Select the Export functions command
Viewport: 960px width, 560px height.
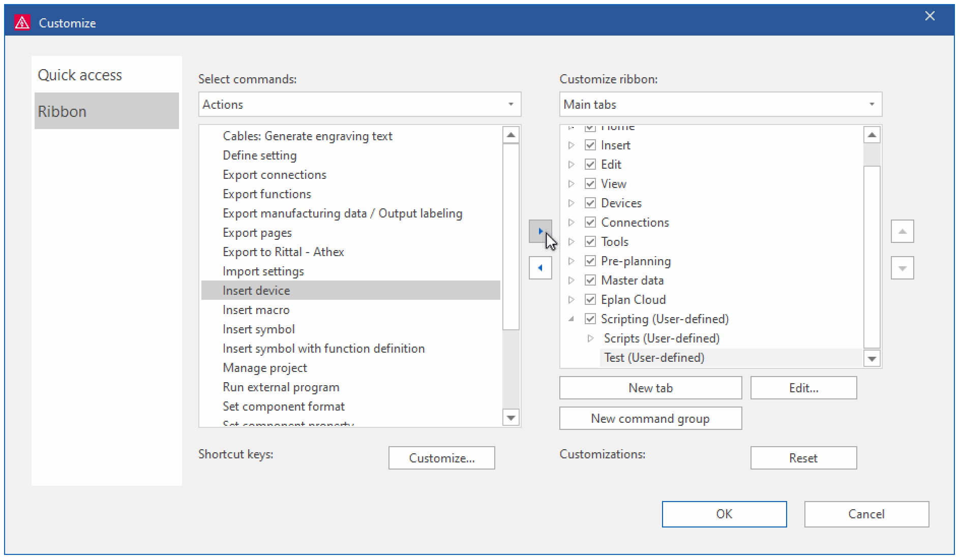[x=351, y=194]
